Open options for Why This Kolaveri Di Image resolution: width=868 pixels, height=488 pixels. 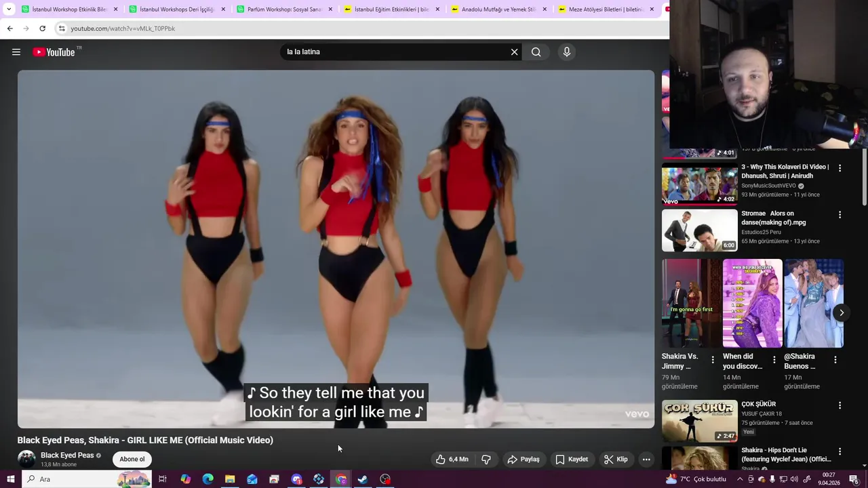click(840, 168)
